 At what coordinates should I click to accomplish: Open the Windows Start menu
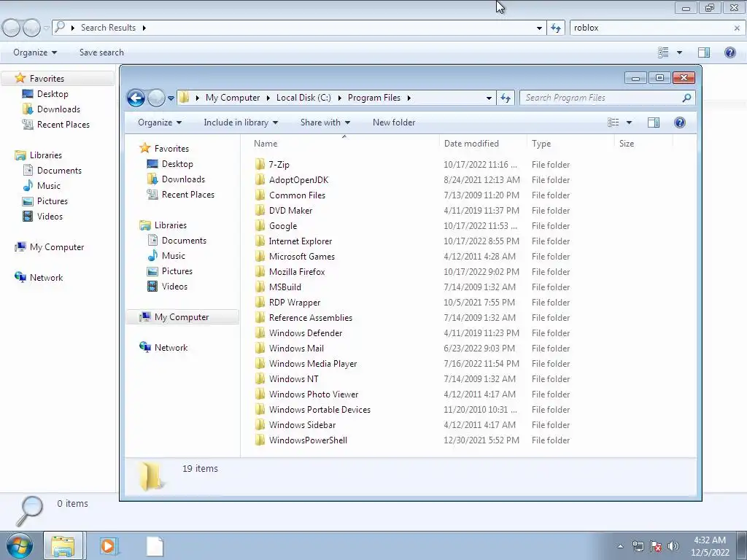coord(20,545)
